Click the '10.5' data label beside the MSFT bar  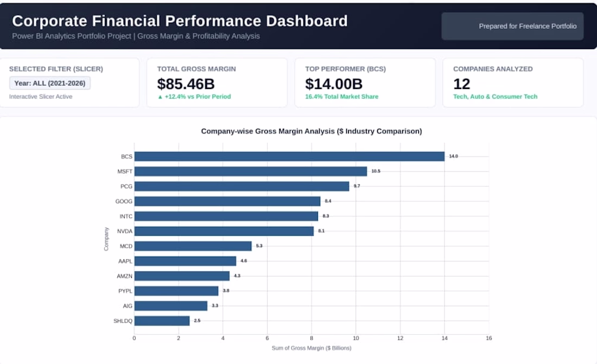click(x=376, y=171)
